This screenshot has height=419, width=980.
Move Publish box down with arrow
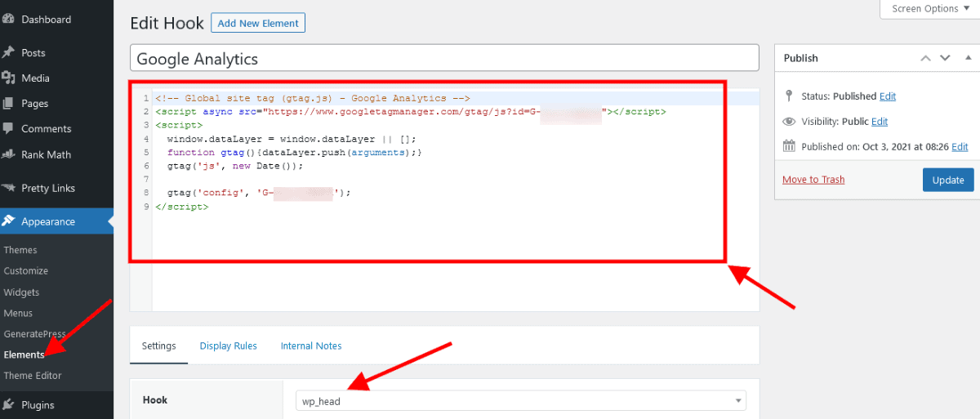[x=945, y=58]
